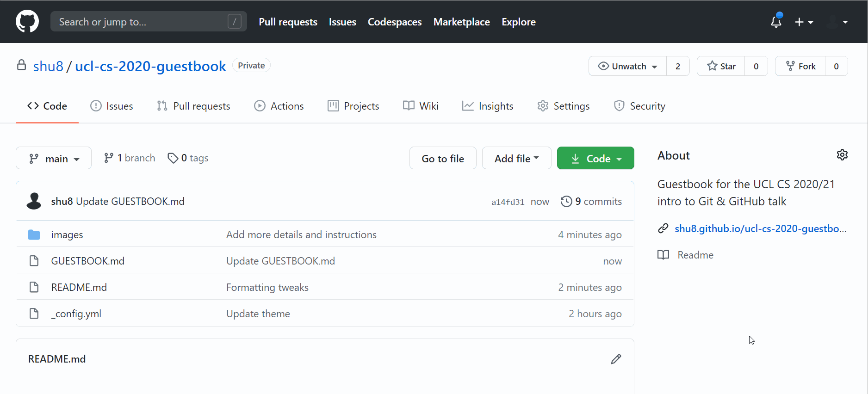This screenshot has width=868, height=394.
Task: Click the _config.yml file icon
Action: [34, 314]
